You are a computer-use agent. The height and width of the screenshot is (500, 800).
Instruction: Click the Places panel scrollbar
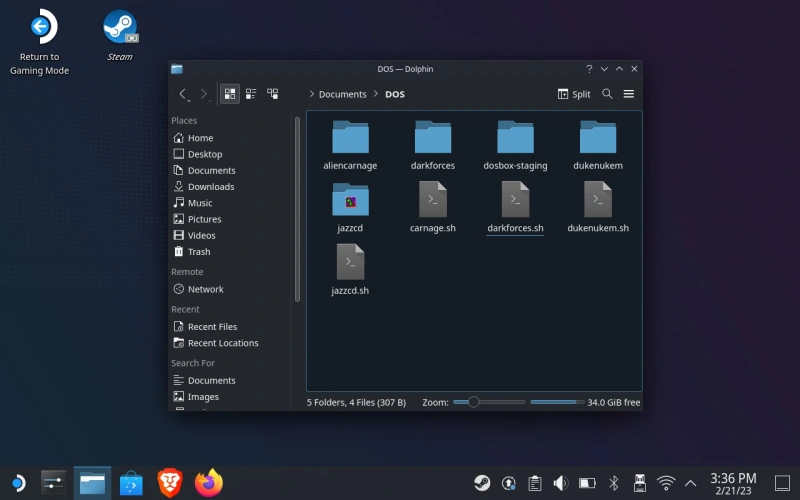point(297,210)
